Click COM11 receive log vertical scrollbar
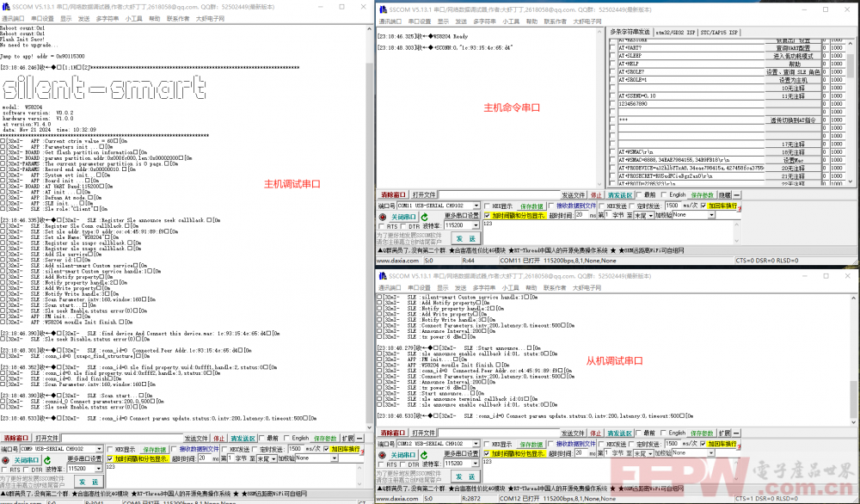The height and width of the screenshot is (504, 860). coord(599,108)
